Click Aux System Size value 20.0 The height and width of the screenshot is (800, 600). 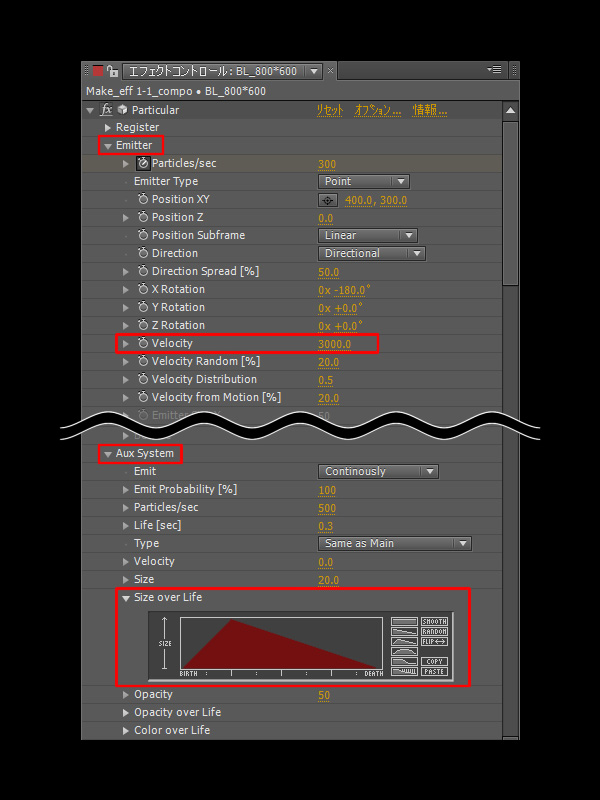tap(329, 581)
